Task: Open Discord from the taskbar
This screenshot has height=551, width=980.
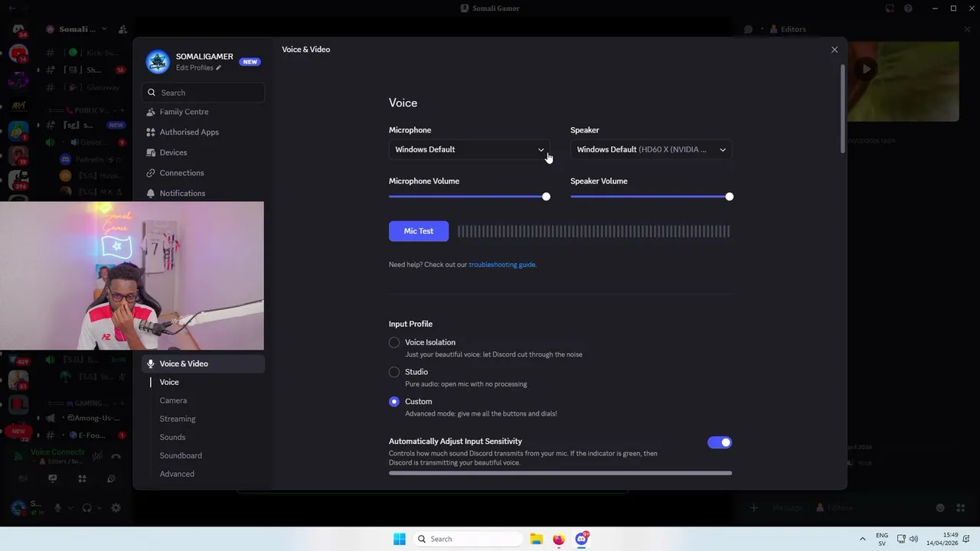Action: point(582,539)
